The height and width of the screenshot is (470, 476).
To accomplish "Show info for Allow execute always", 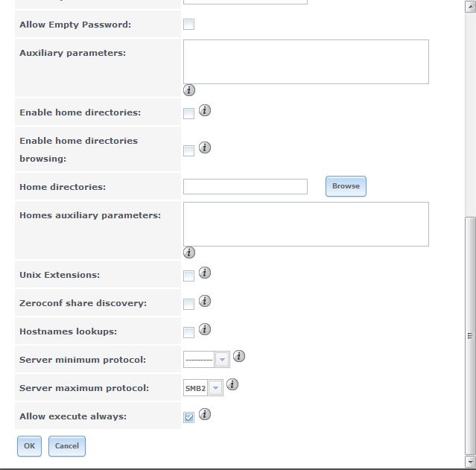I will (205, 414).
